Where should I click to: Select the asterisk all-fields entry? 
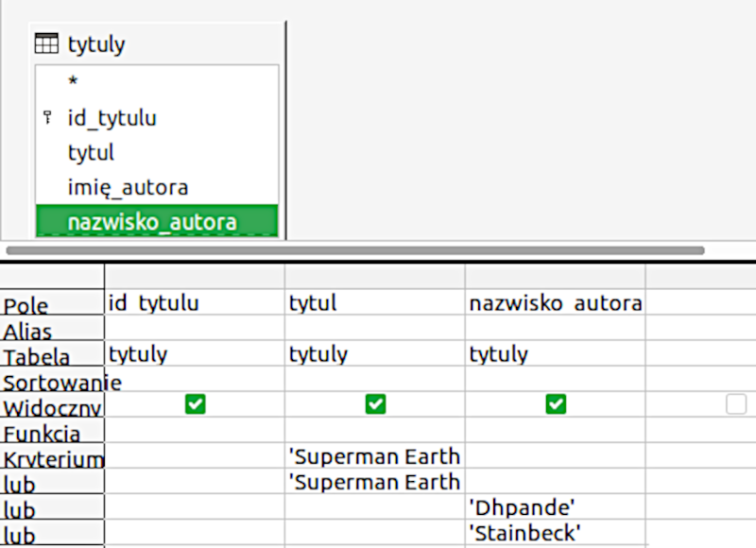click(73, 82)
